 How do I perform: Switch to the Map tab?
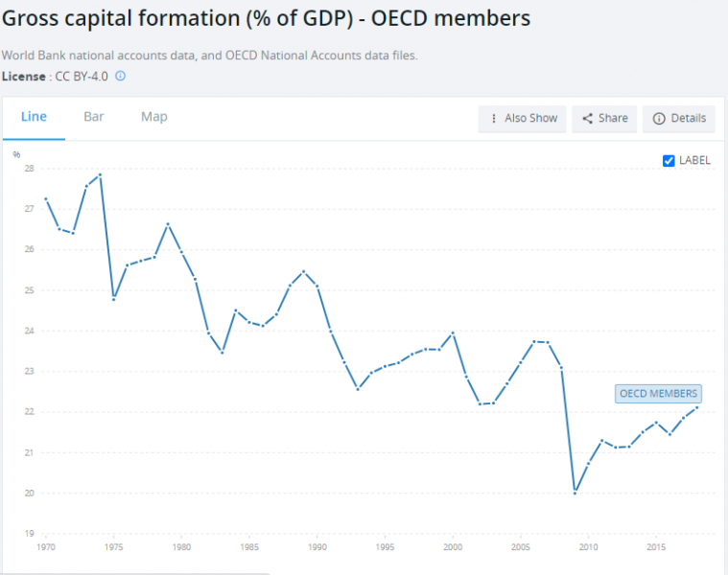pos(153,117)
